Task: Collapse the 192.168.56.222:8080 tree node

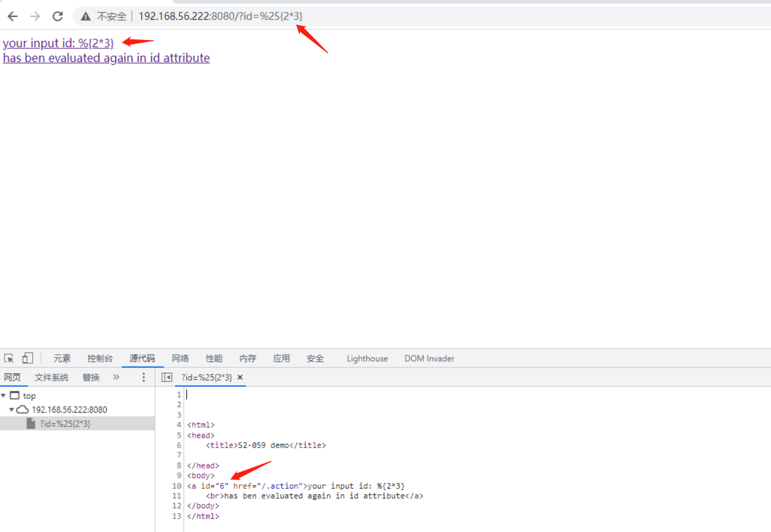Action: click(11, 409)
